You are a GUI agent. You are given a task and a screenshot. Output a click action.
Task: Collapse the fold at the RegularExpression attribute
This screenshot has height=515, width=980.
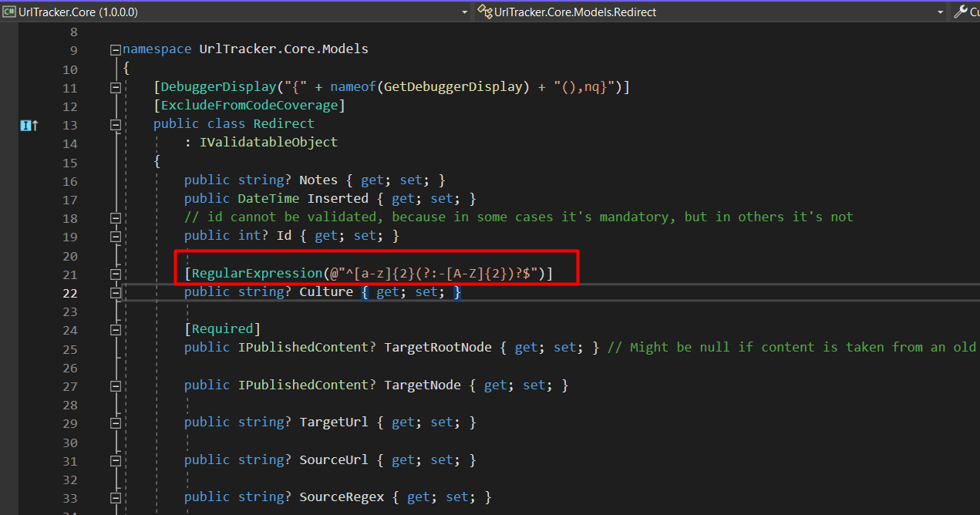[x=116, y=274]
